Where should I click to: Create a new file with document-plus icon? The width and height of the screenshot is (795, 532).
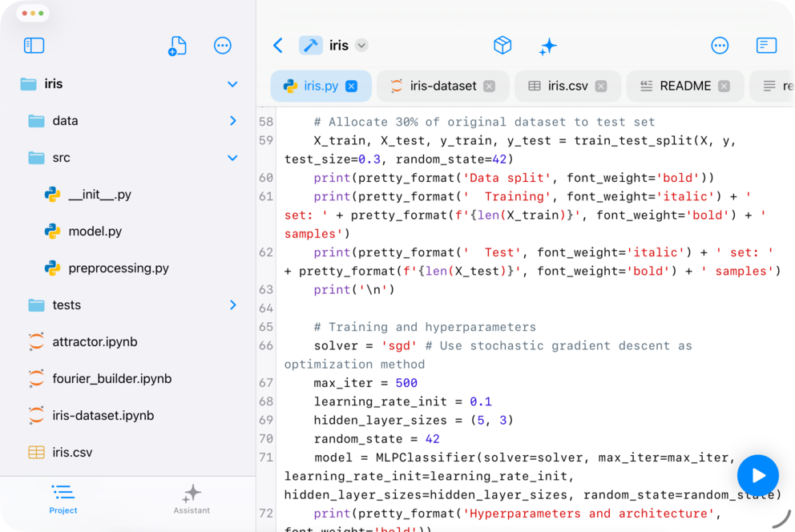tap(177, 46)
